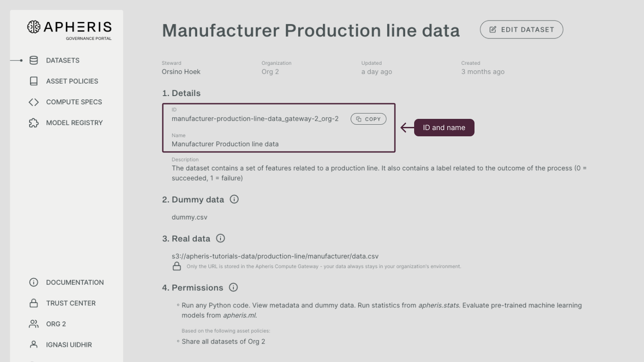Click the Ignasi Uidhir user icon

tap(34, 345)
